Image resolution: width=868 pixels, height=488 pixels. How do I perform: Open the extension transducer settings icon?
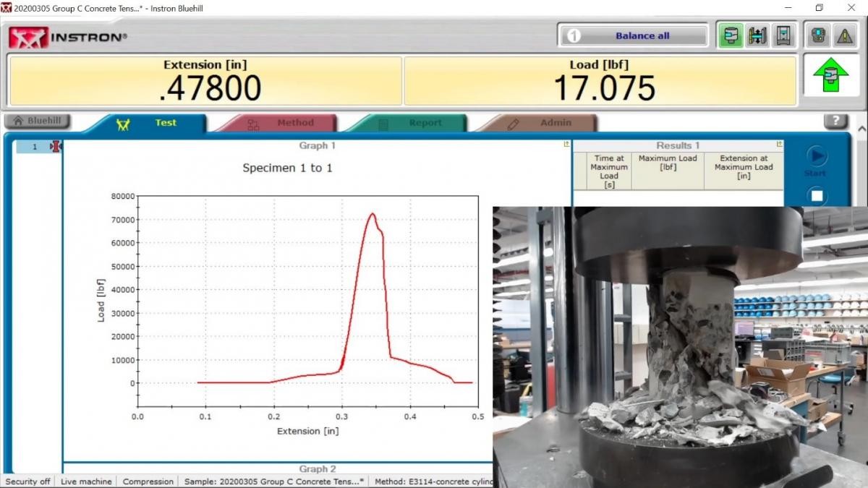(x=757, y=35)
